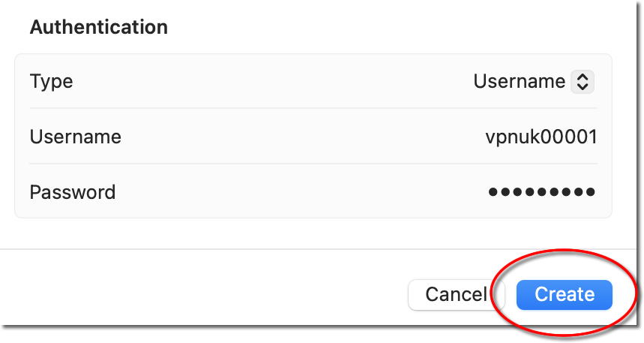Click the vpnuk00001 username field
The width and height of the screenshot is (644, 343).
pos(541,137)
